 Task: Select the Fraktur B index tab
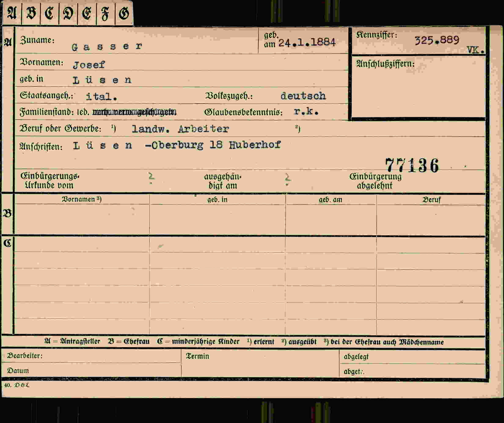coord(31,13)
